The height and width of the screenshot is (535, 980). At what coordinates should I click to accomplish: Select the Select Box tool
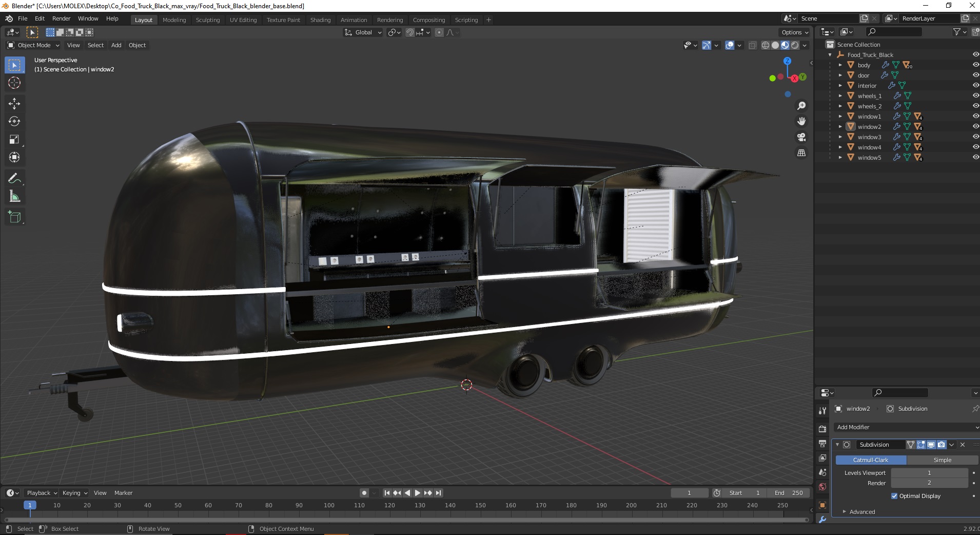click(x=14, y=65)
